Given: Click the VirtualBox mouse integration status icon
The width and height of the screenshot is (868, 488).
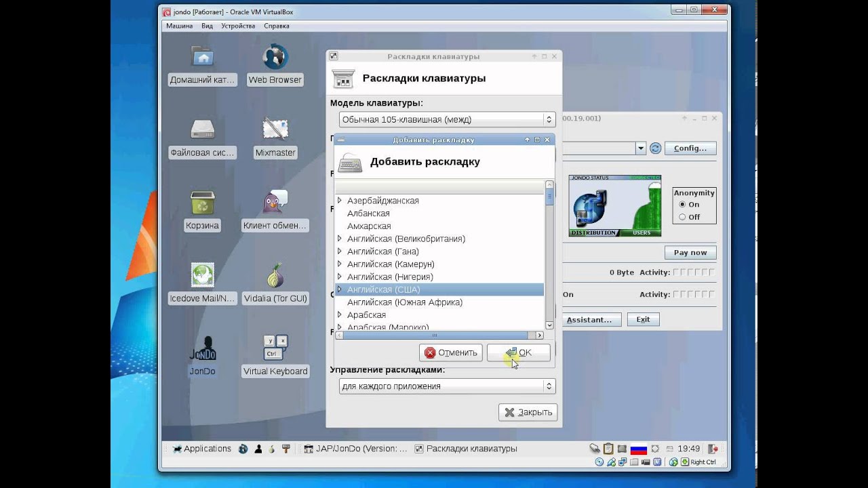Looking at the screenshot, I should (673, 462).
